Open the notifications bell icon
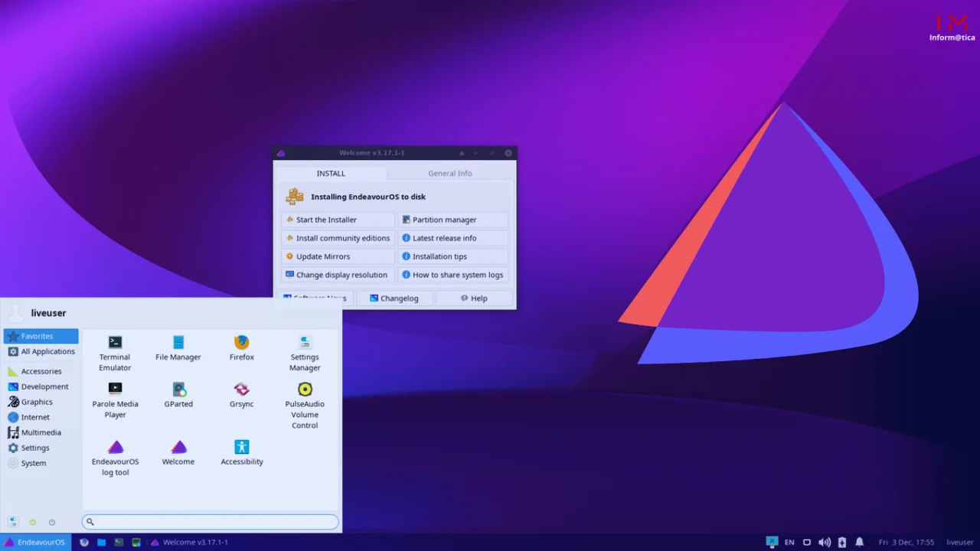 pos(860,542)
